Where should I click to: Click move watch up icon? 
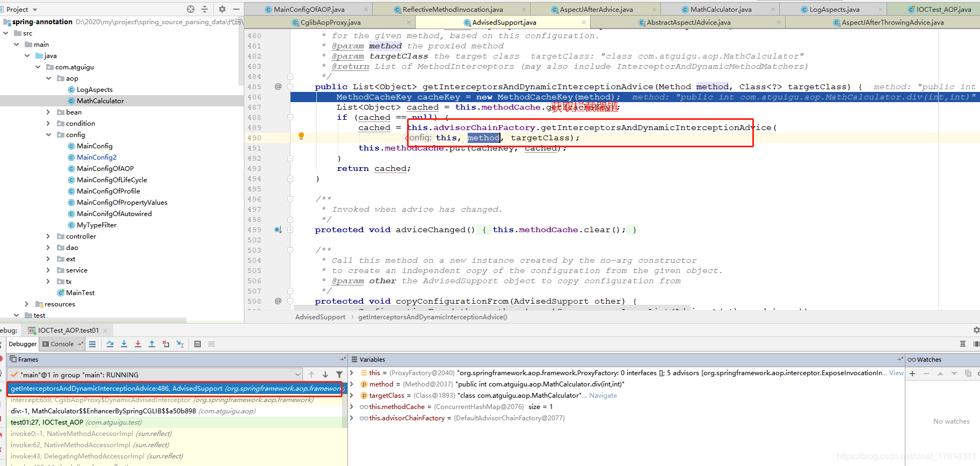[x=940, y=373]
